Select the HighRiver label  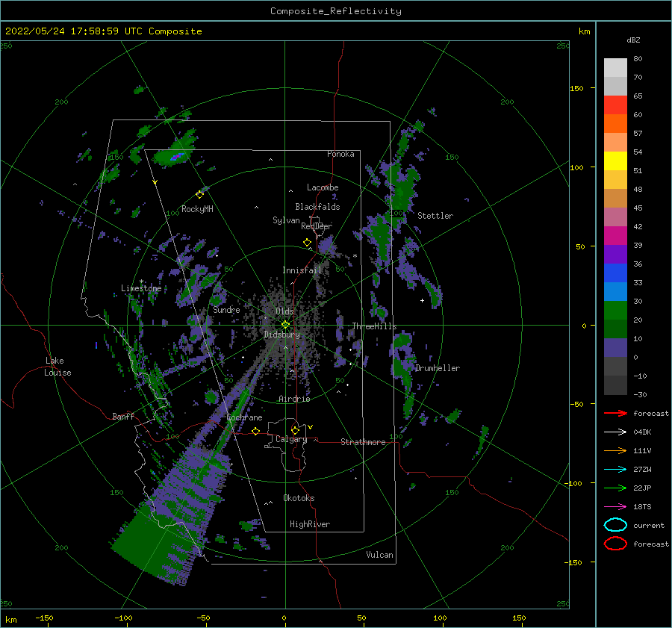310,524
